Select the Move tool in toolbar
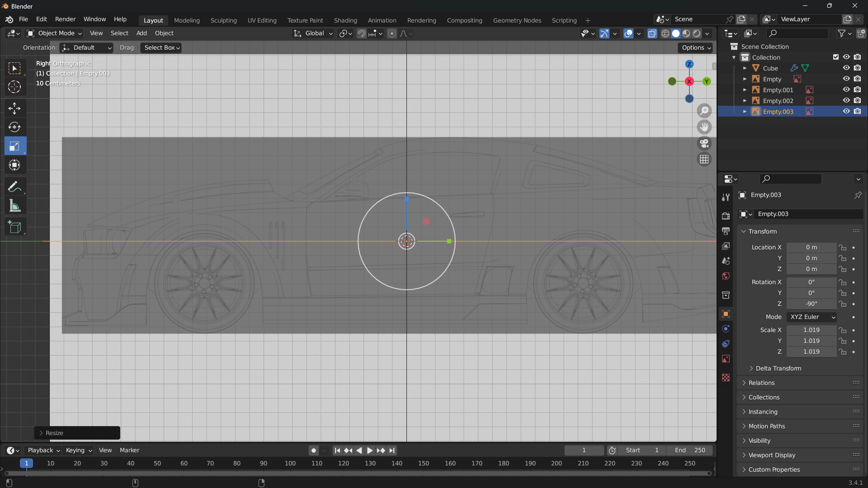 [x=14, y=108]
